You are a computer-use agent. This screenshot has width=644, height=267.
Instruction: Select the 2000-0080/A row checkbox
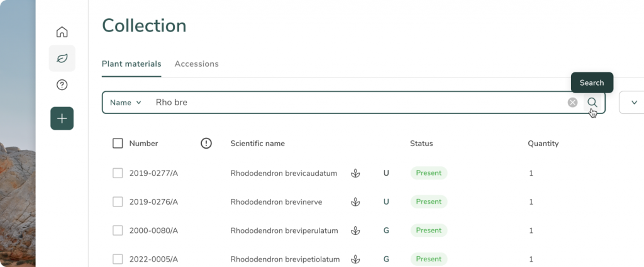pyautogui.click(x=118, y=230)
